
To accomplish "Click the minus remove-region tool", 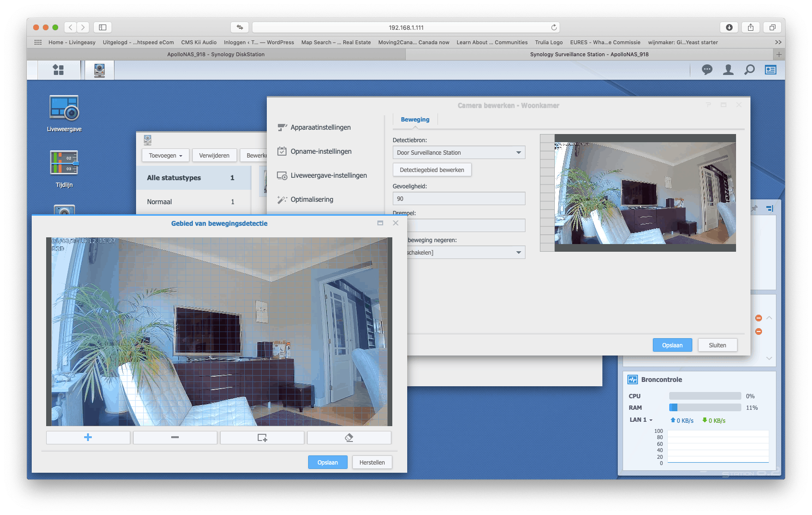I will (175, 437).
